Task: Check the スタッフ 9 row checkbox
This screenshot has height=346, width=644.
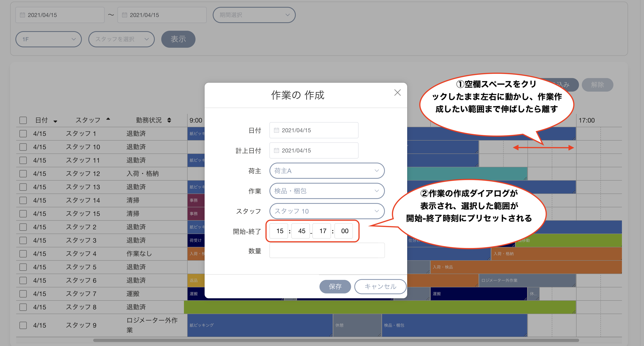Action: click(23, 325)
